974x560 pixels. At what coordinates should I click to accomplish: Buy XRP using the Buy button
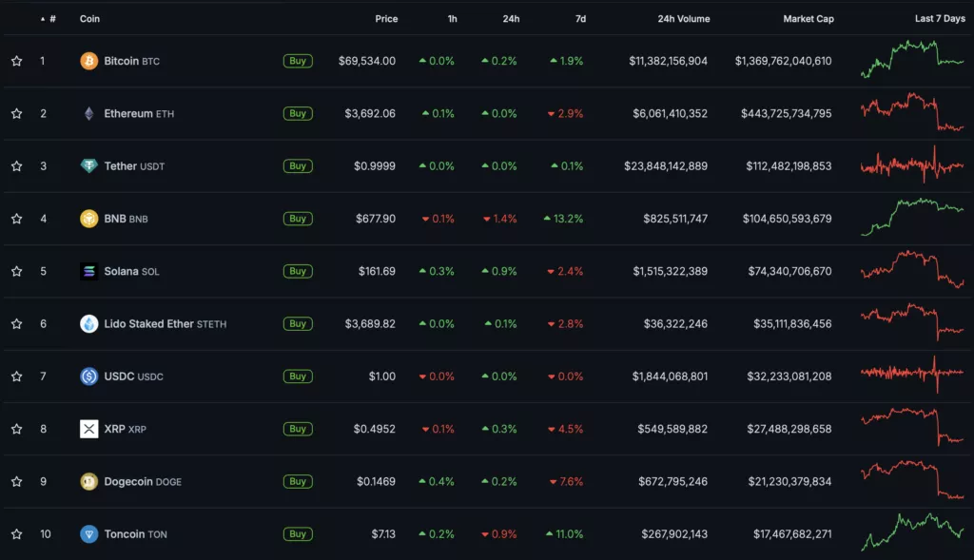(x=298, y=429)
